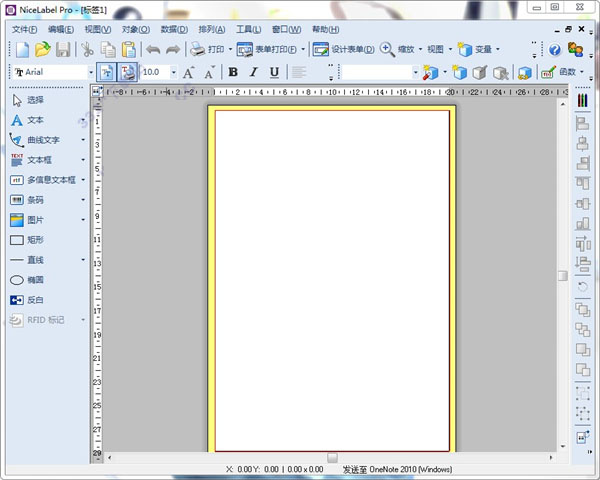
Task: Toggle Underline text formatting
Action: 274,72
